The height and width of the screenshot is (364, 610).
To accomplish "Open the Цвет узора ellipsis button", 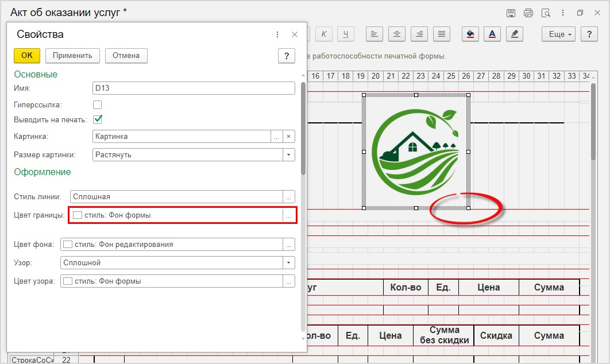I will coord(289,281).
